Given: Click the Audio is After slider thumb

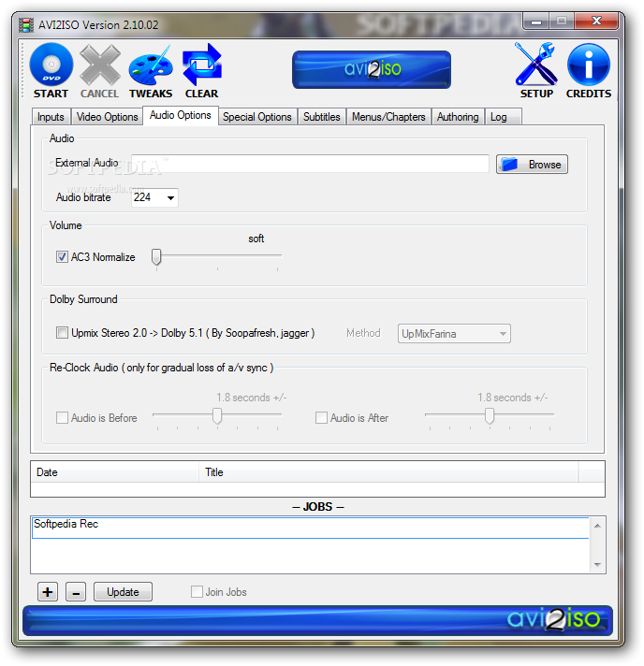Looking at the screenshot, I should coord(490,416).
